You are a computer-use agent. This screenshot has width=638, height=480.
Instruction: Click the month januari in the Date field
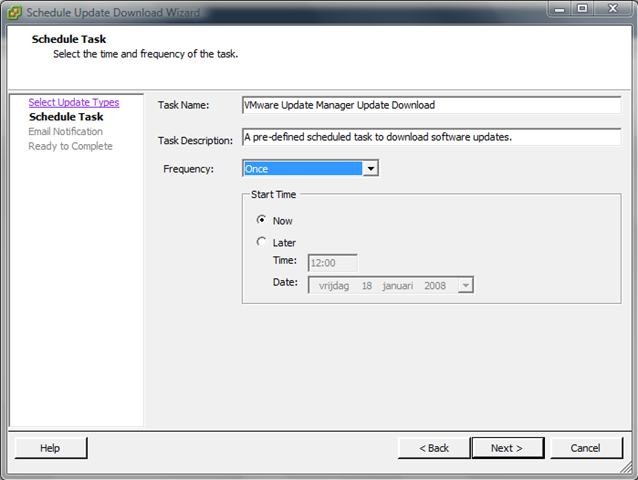click(398, 285)
